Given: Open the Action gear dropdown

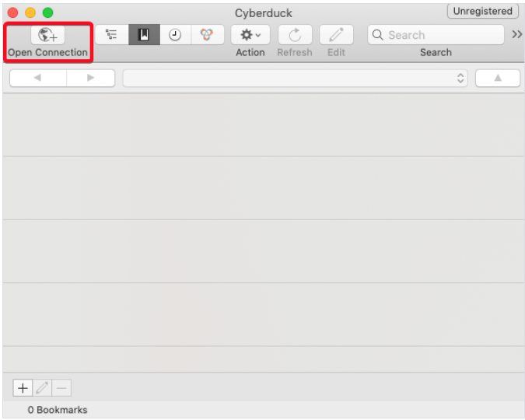Looking at the screenshot, I should 250,35.
